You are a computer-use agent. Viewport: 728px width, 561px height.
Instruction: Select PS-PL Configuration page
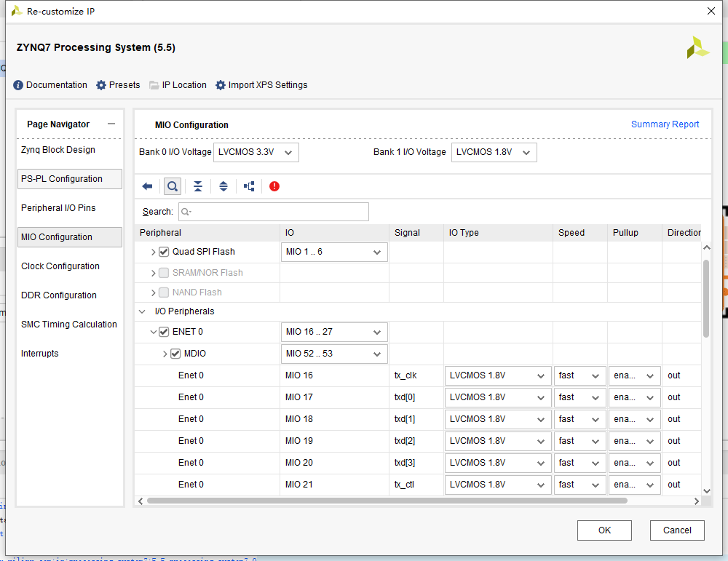70,179
